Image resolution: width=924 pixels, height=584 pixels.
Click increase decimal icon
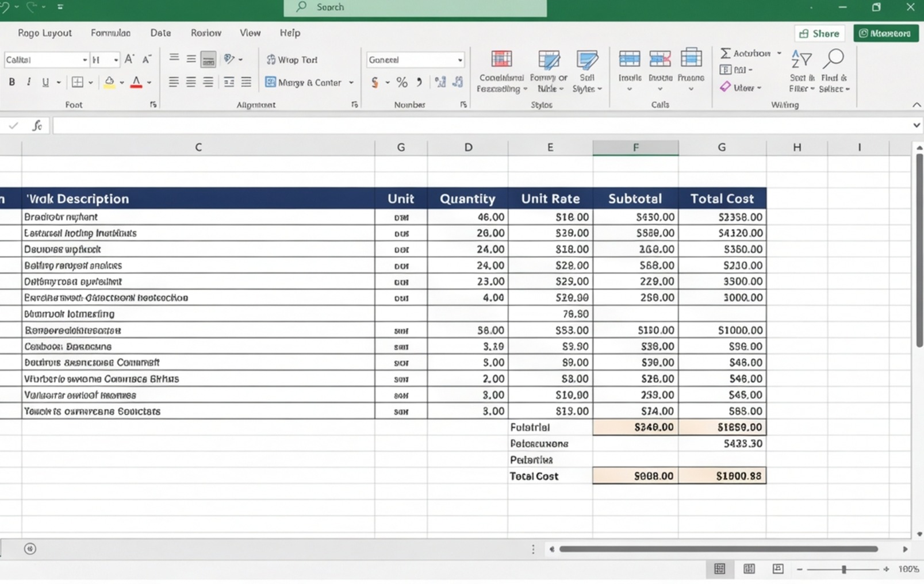pos(440,82)
